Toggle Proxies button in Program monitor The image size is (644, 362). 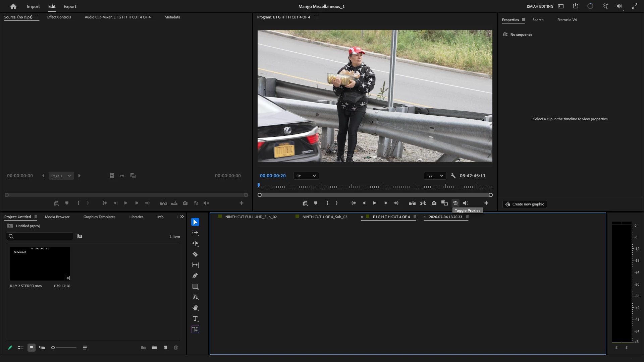coord(455,203)
